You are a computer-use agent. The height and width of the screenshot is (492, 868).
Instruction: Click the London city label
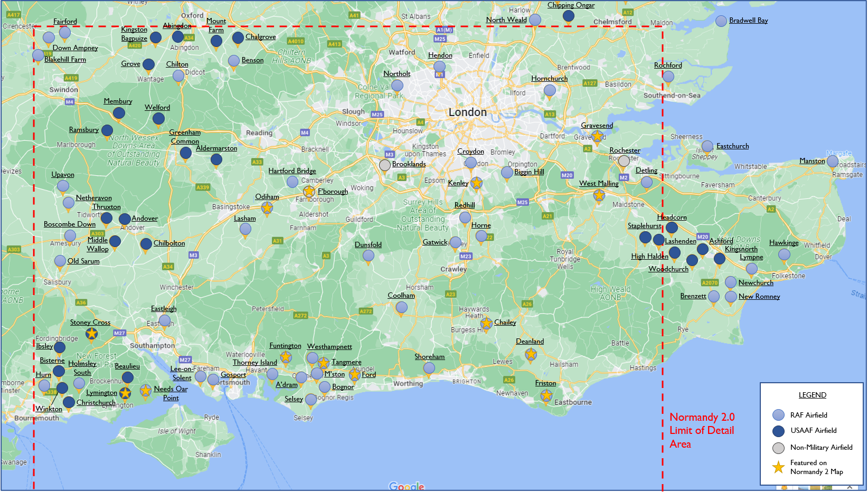[x=468, y=112]
